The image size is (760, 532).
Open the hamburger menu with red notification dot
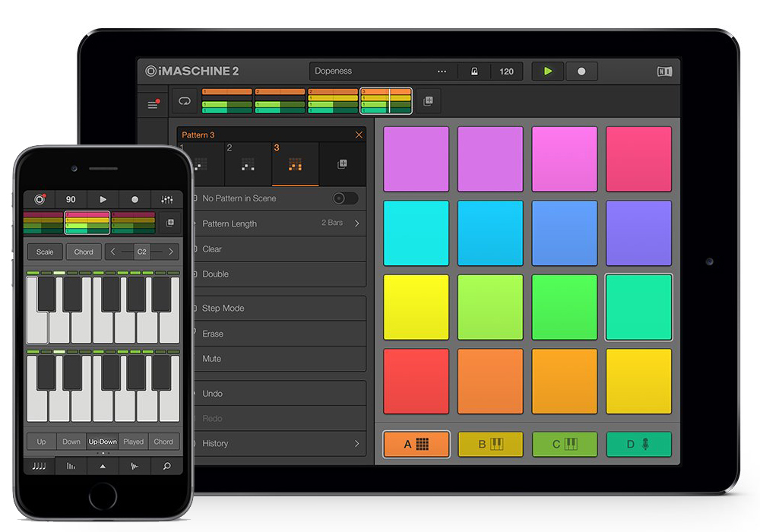click(x=154, y=103)
